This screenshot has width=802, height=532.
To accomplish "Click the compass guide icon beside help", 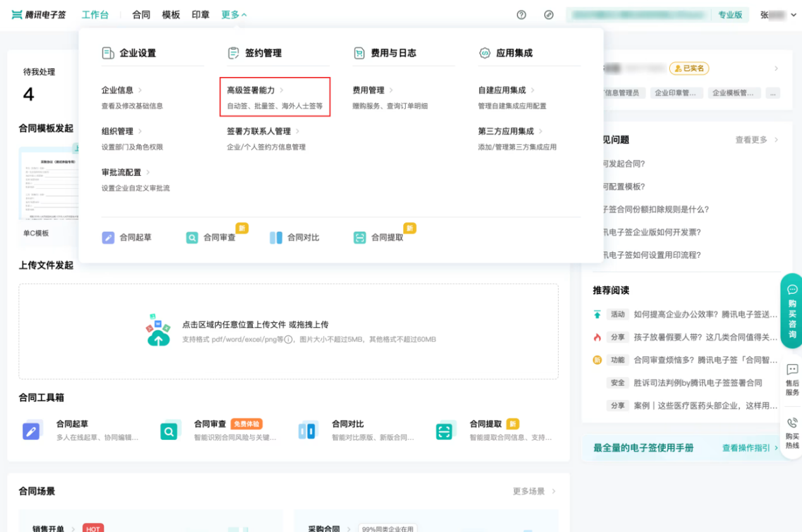I will [x=548, y=15].
